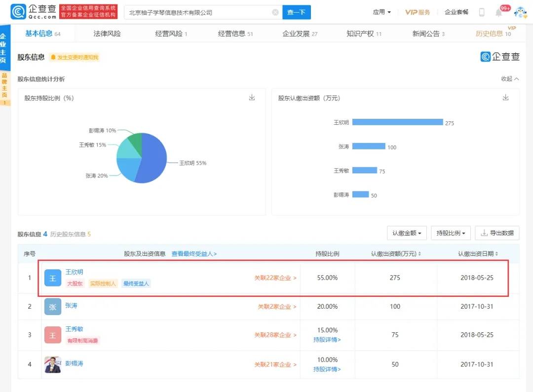Click the Qcc.com logo in the header
Viewport: 533px width, 392px height.
pos(34,12)
